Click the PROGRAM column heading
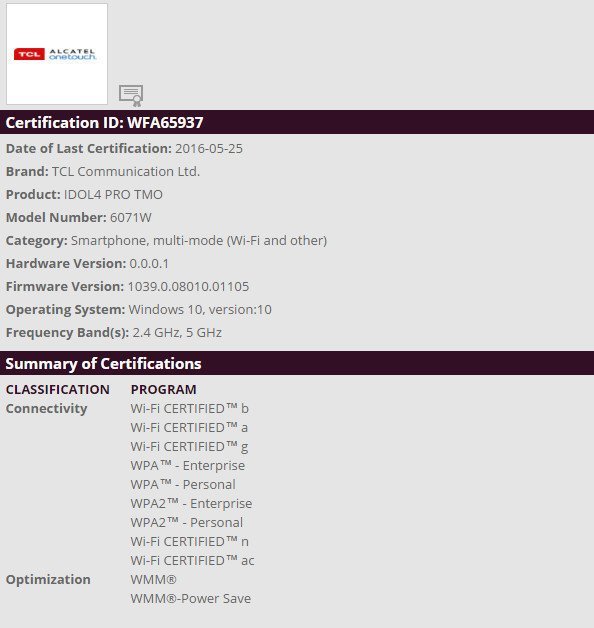This screenshot has height=628, width=594. coord(163,389)
